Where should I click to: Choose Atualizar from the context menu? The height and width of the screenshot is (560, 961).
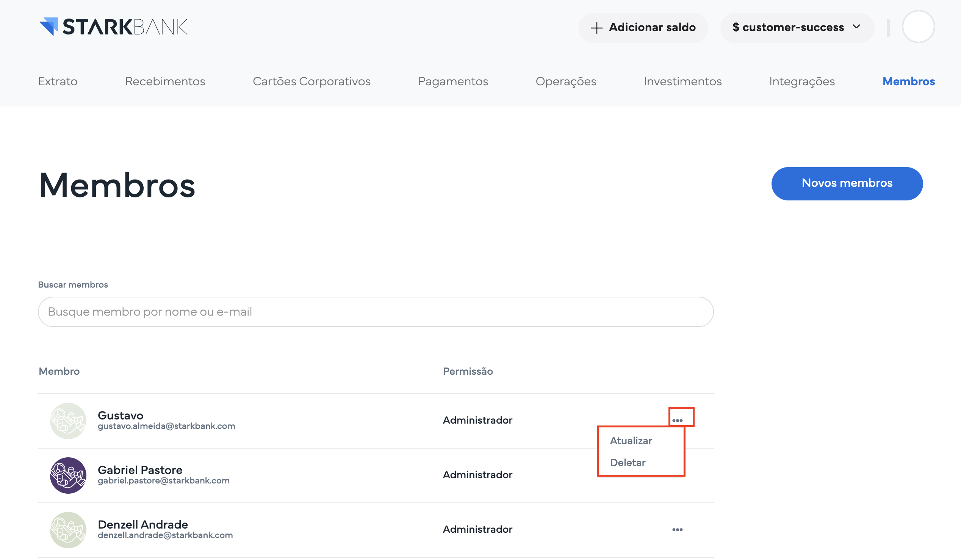[631, 441]
